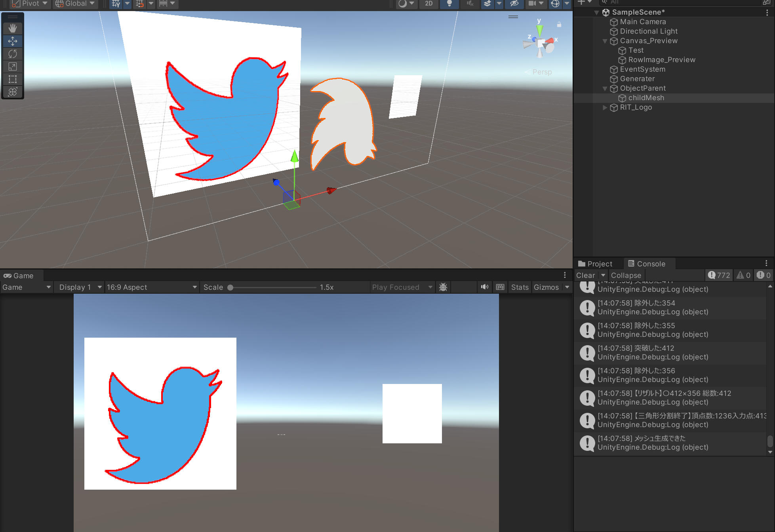Toggle scene lighting bulb icon

click(x=449, y=4)
